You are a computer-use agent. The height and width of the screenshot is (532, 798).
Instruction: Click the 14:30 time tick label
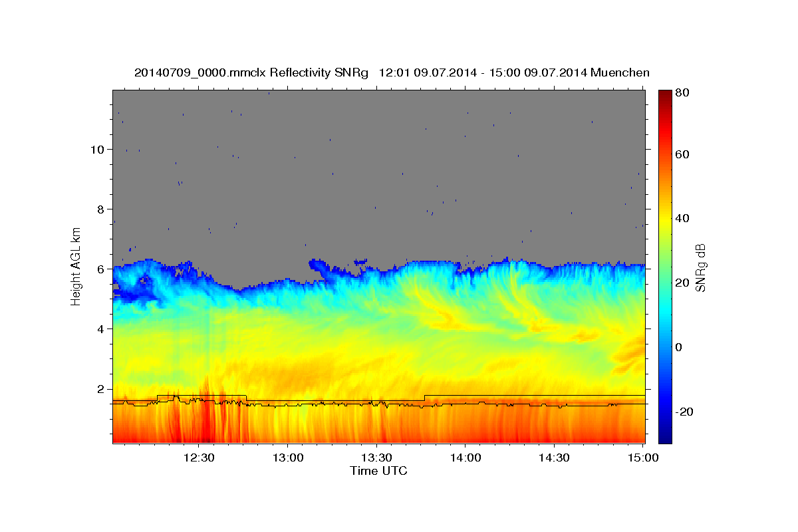(x=554, y=458)
